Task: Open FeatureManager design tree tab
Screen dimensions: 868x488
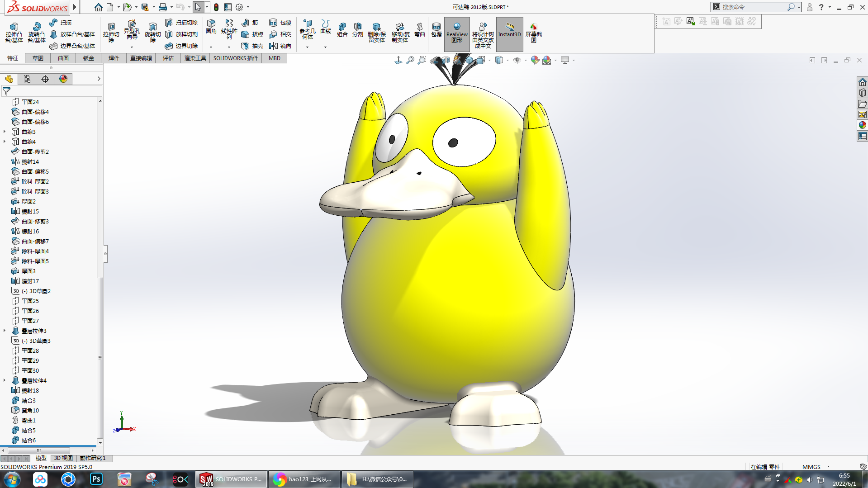Action: point(9,79)
